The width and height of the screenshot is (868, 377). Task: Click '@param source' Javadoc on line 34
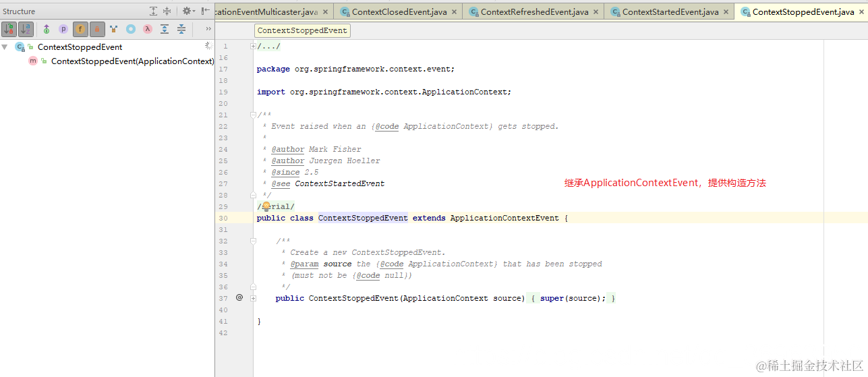coord(321,264)
